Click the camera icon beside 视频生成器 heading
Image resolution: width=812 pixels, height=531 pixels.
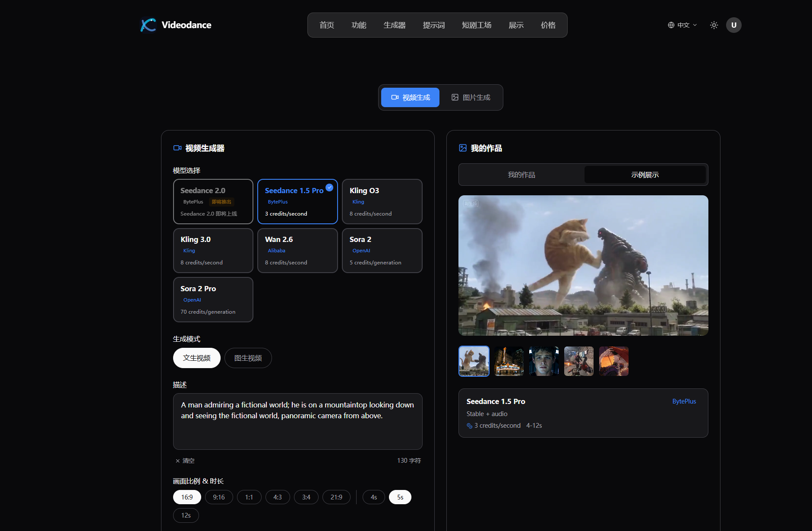coord(177,148)
